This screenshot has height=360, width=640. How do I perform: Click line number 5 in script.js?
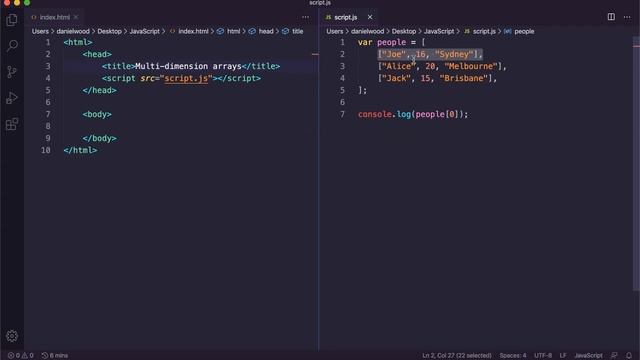click(342, 90)
